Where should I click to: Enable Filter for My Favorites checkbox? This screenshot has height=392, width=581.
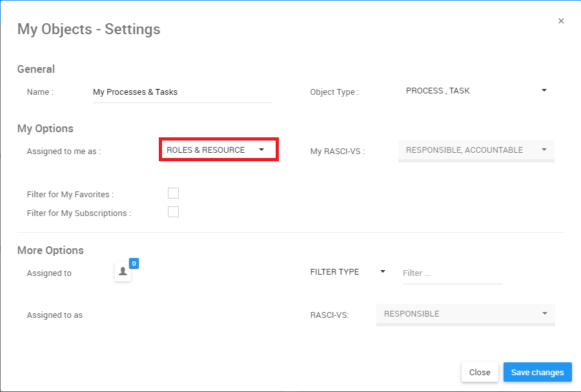pos(173,193)
